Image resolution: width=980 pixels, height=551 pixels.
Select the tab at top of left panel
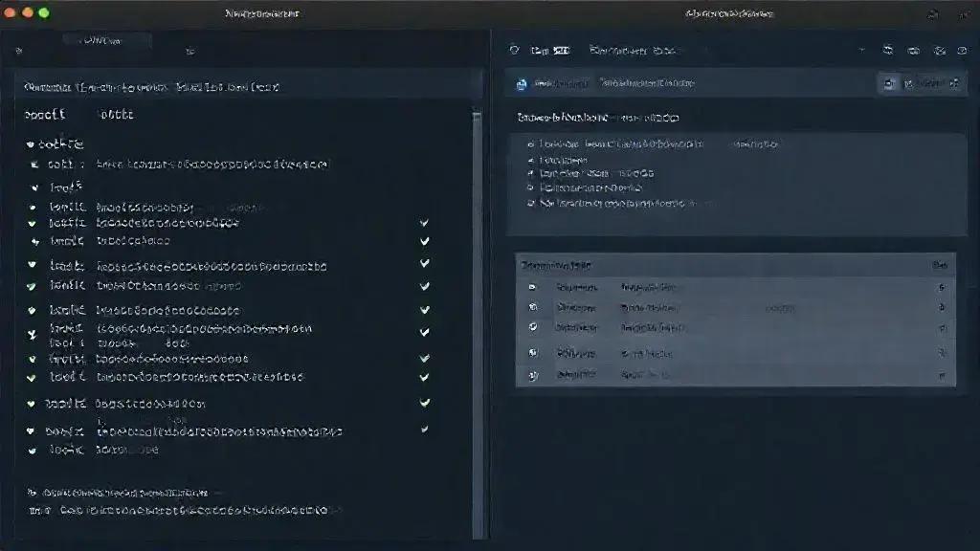(105, 41)
